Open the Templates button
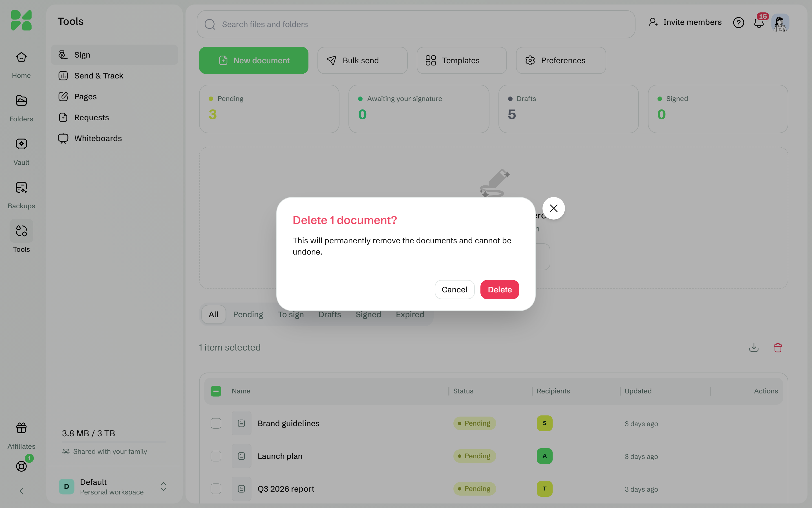The height and width of the screenshot is (508, 812). coord(461,60)
